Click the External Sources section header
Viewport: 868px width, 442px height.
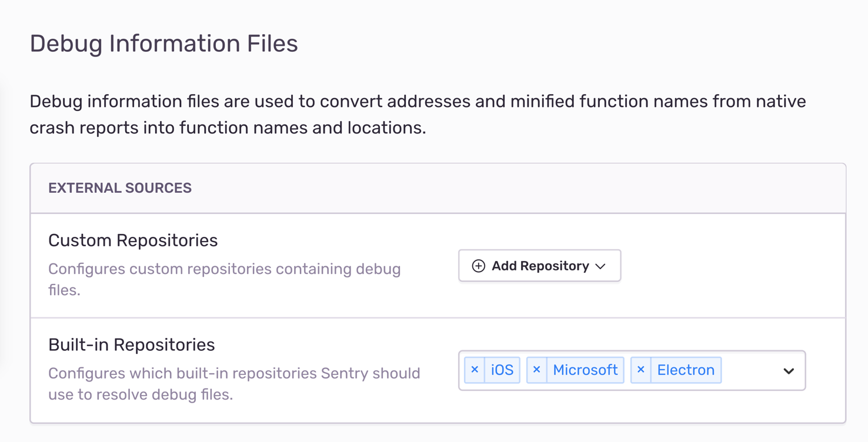(120, 188)
